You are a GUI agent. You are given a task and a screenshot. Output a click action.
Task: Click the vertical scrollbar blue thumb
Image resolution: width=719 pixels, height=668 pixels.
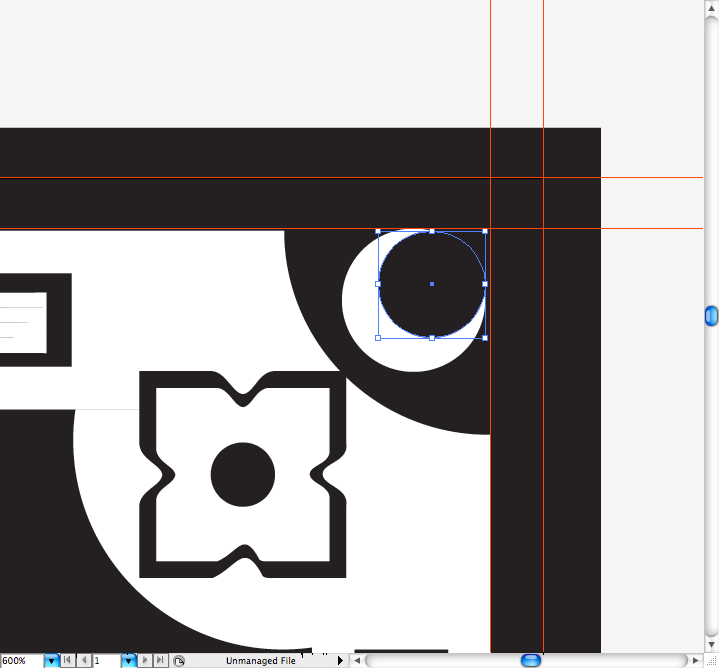point(711,316)
